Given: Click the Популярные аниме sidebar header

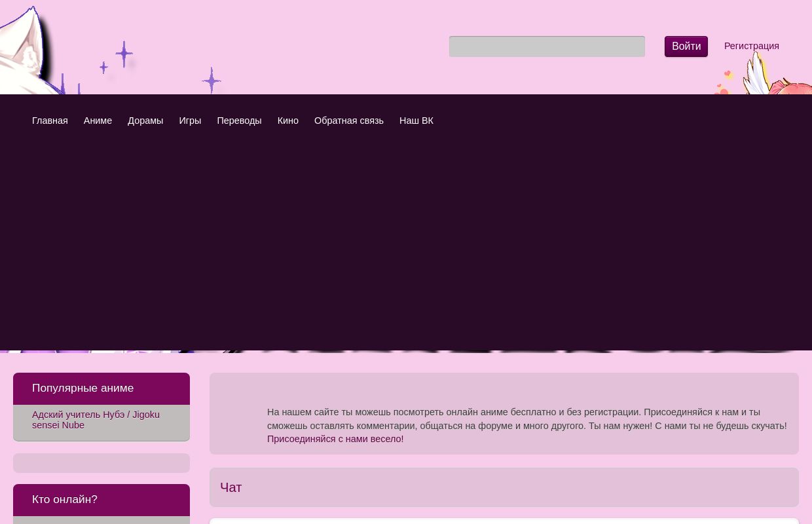Looking at the screenshot, I should point(83,388).
